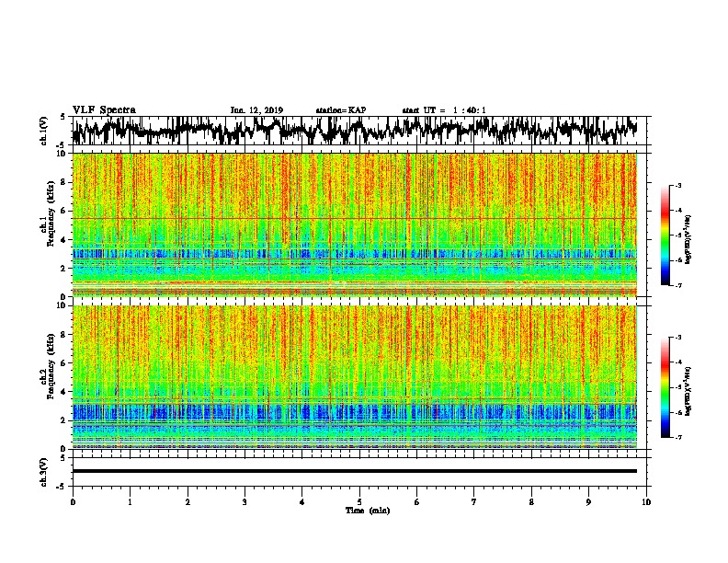Select the date text "Jan. 12, 2019"
728x563 pixels.
click(x=256, y=110)
